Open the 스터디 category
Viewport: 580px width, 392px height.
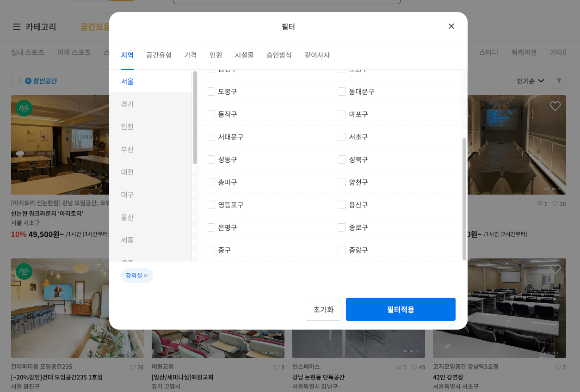(489, 52)
